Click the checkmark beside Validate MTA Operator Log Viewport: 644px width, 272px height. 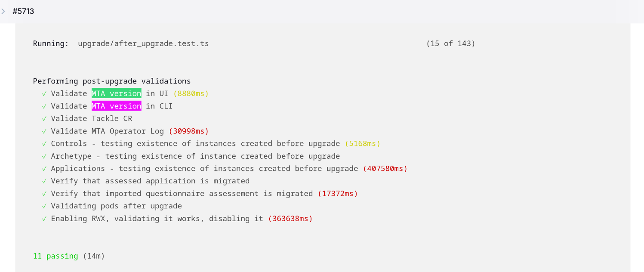coord(44,131)
